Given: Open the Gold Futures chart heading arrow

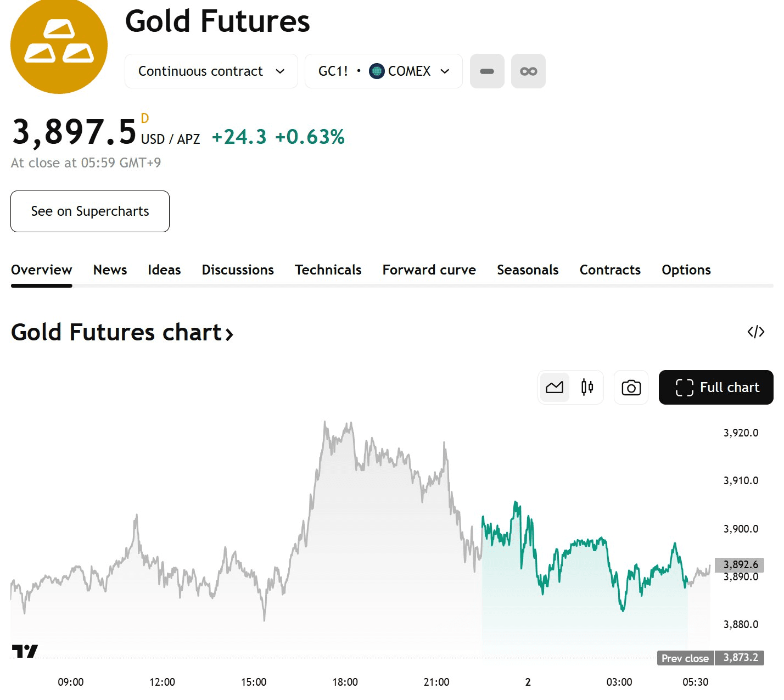Looking at the screenshot, I should coord(229,333).
